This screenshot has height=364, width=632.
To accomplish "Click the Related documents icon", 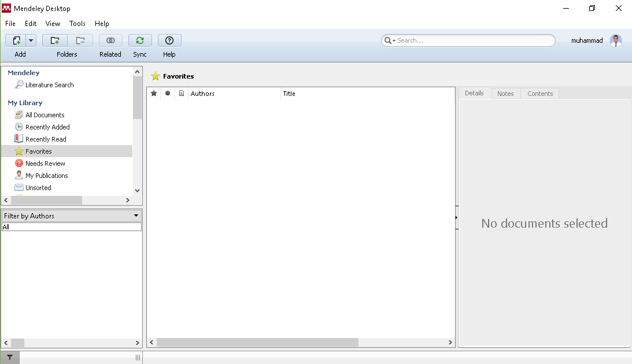I will click(110, 40).
